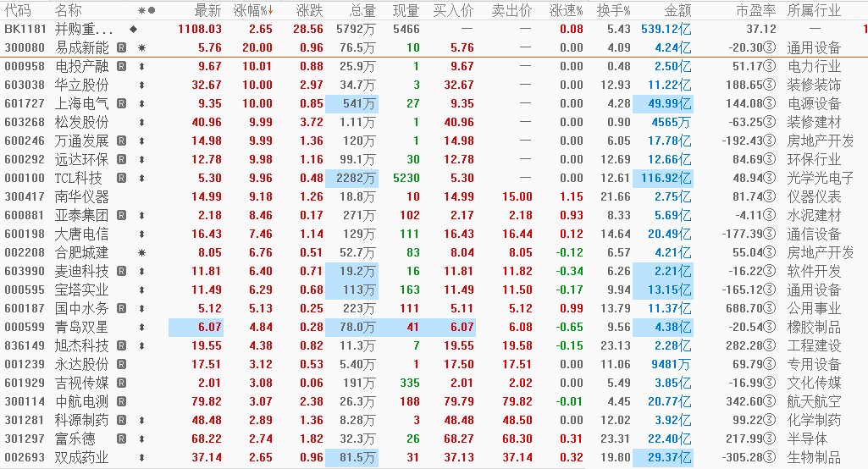Click the marker icon in the 松发股份 row
This screenshot has height=469, width=868.
click(x=141, y=123)
